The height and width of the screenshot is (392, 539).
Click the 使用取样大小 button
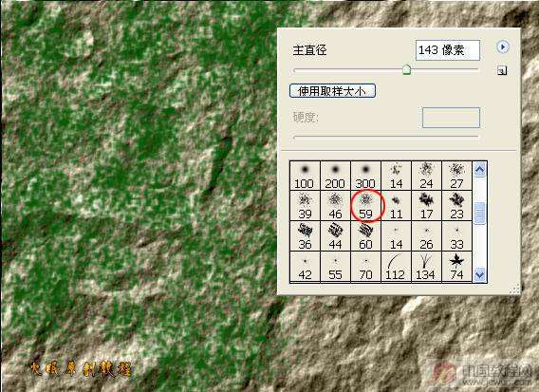tap(332, 91)
